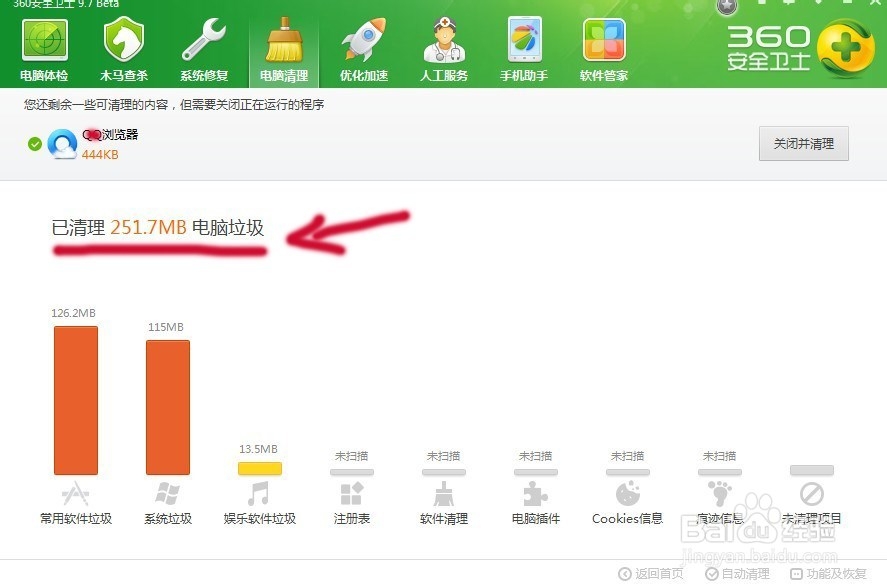The width and height of the screenshot is (887, 588).
Task: Click the QQ浏览器 cloud icon
Action: [x=62, y=144]
